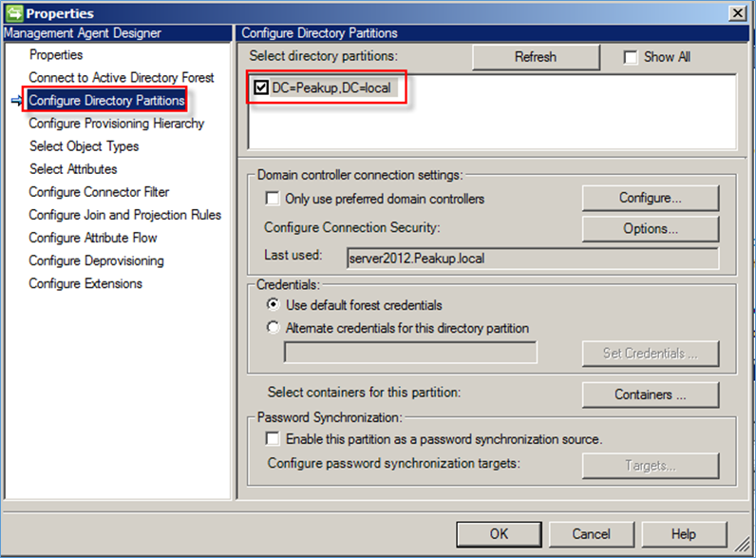Open Configure Connector Filter page

pyautogui.click(x=99, y=192)
